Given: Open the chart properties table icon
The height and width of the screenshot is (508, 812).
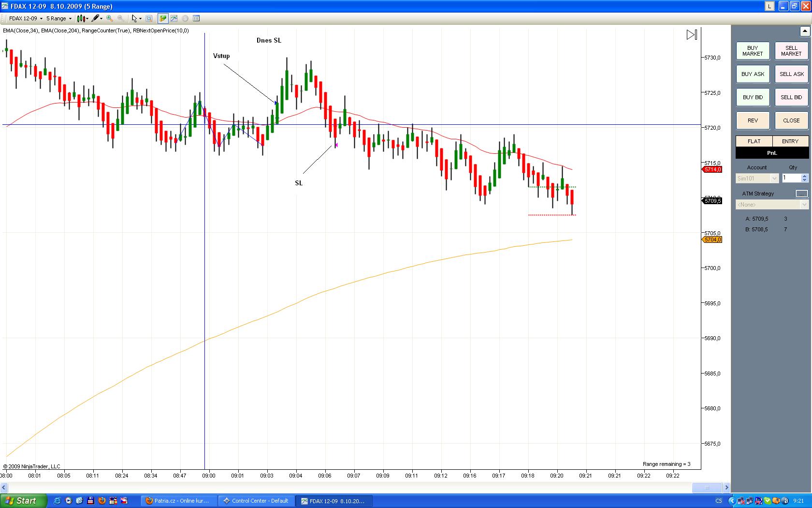Looking at the screenshot, I should click(x=196, y=18).
